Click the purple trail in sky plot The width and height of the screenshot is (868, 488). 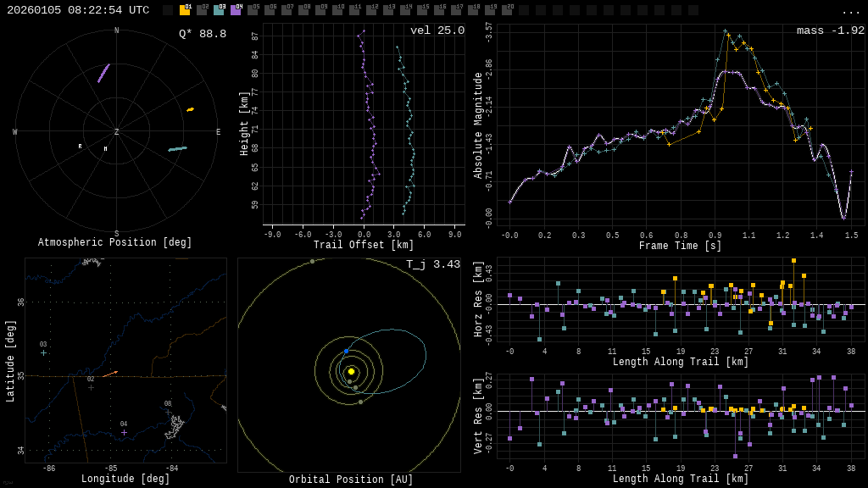[103, 73]
